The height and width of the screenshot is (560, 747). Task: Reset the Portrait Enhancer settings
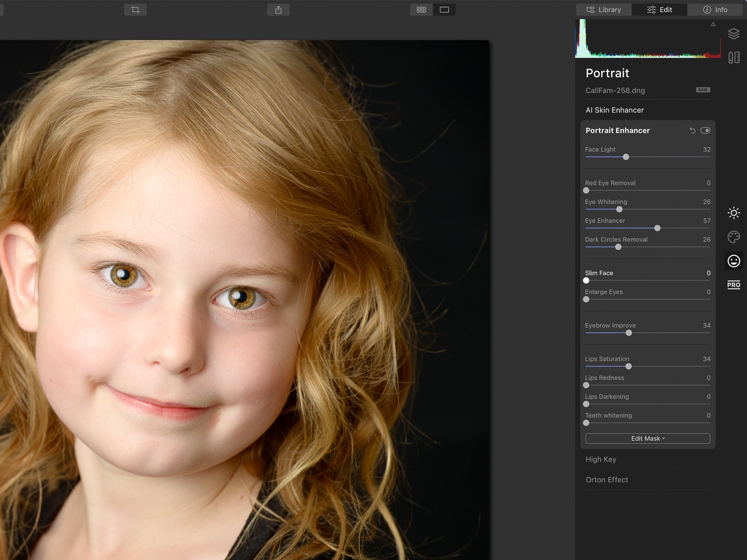[693, 131]
